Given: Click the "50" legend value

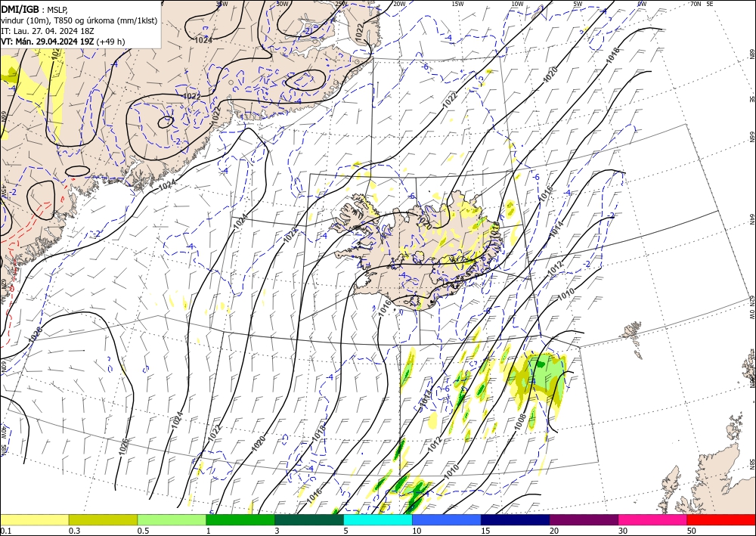Looking at the screenshot, I should point(692,531).
